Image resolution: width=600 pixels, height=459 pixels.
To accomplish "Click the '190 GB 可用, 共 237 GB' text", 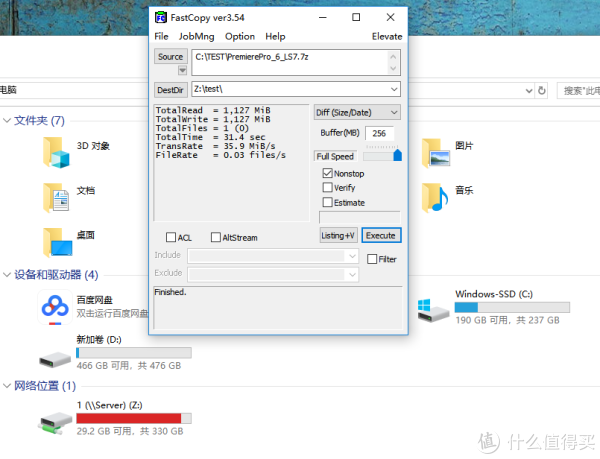I will 507,320.
